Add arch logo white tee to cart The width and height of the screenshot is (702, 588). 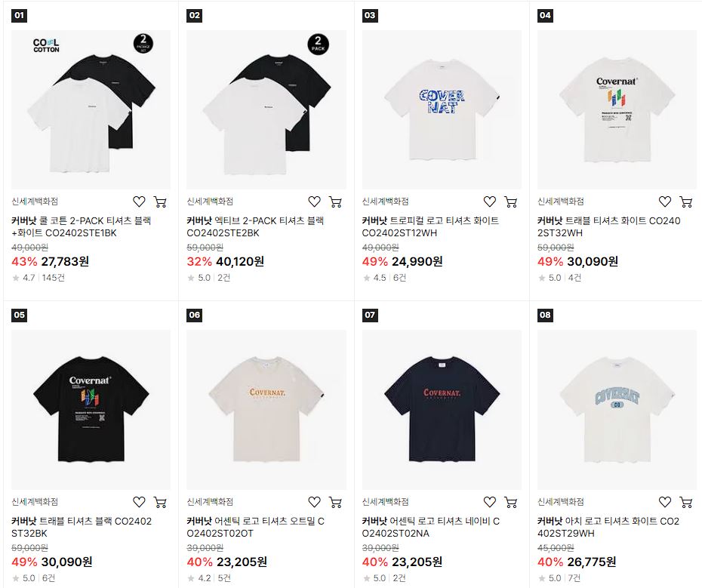tap(686, 503)
